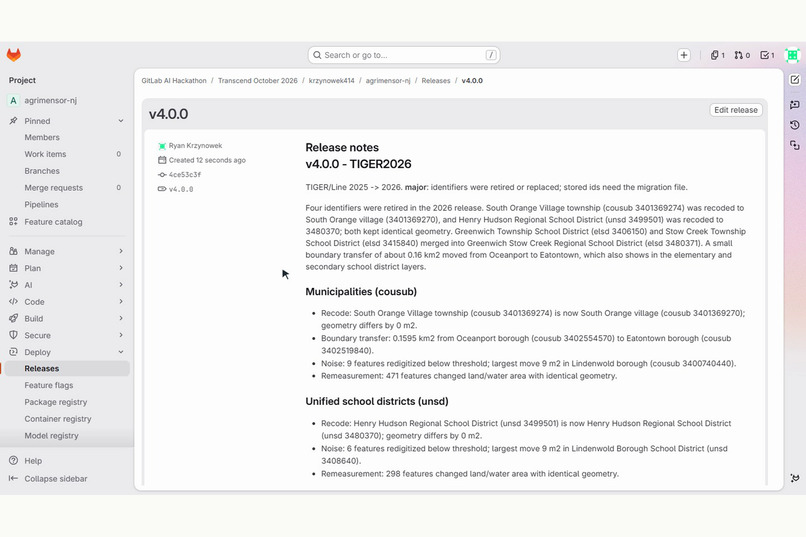Open Model registry in the sidebar

(67, 436)
